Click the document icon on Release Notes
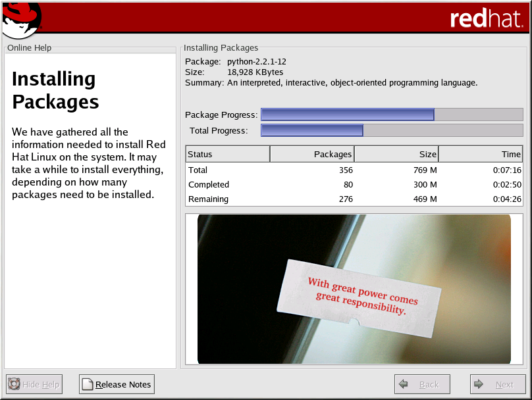Screen dimensions: 532x400 pos(88,384)
